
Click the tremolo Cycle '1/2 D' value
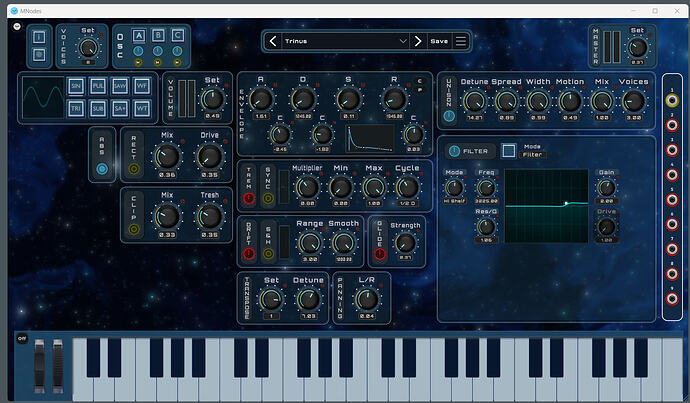point(407,203)
